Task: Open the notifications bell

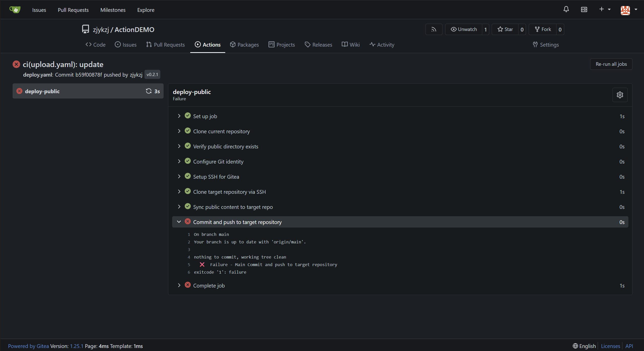Action: pyautogui.click(x=566, y=10)
